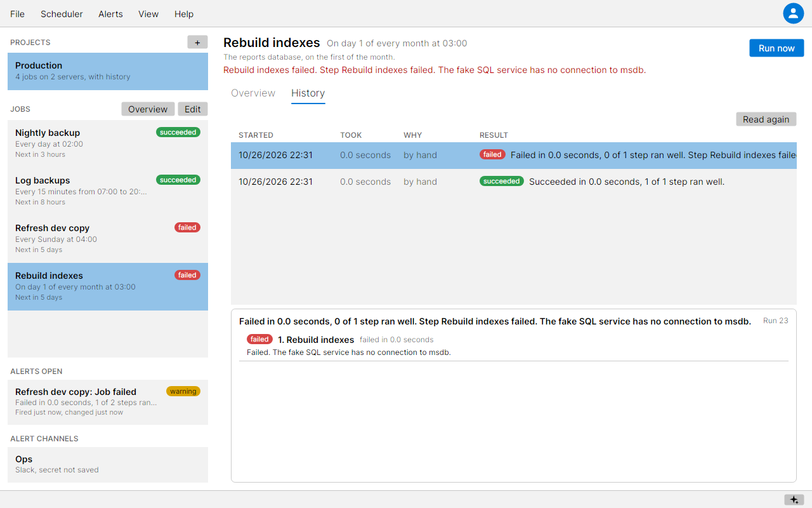Click succeeded badge on Nightly backup job
The image size is (812, 508).
pyautogui.click(x=178, y=132)
